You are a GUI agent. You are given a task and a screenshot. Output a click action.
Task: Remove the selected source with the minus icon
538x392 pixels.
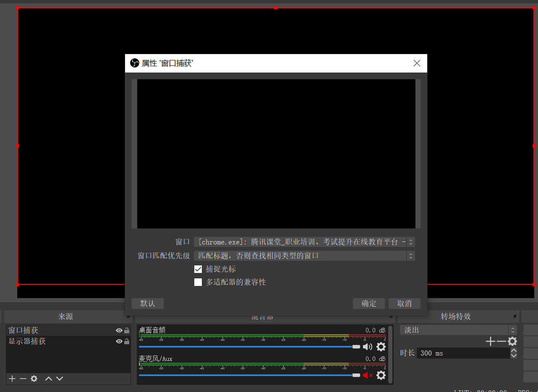coord(23,379)
